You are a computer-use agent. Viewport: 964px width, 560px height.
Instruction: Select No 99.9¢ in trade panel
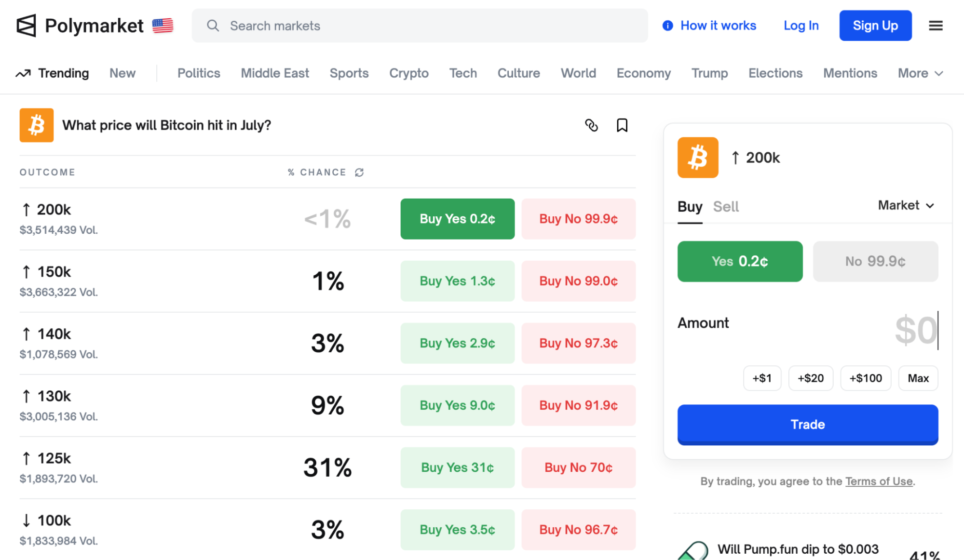pyautogui.click(x=875, y=261)
